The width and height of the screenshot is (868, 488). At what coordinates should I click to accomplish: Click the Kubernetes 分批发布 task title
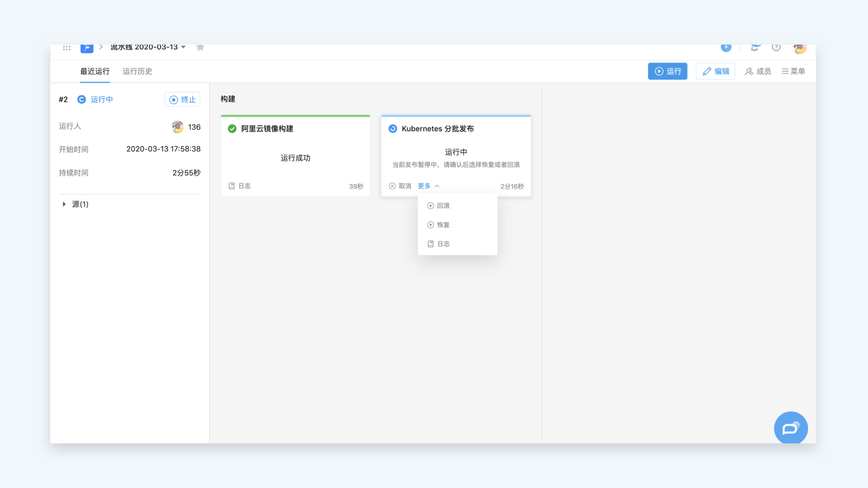438,129
